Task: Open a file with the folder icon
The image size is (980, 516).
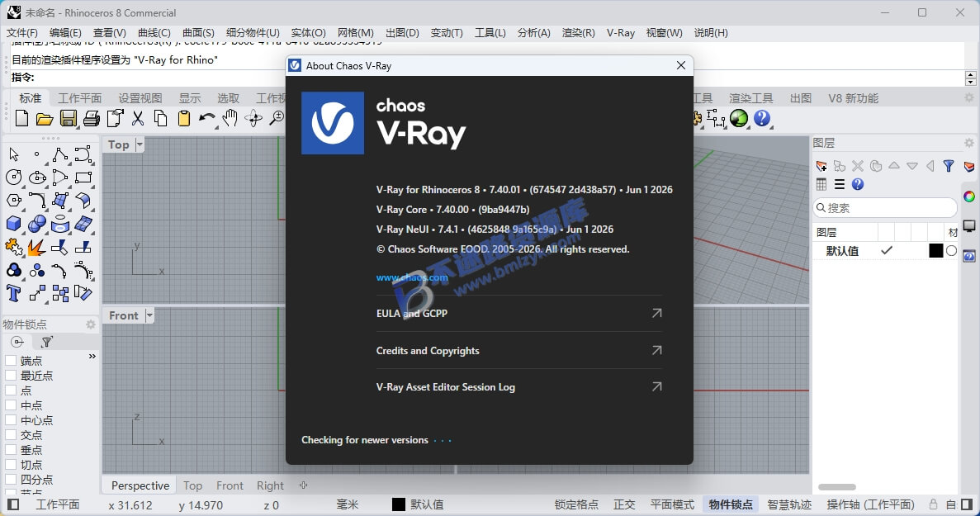Action: pyautogui.click(x=45, y=118)
